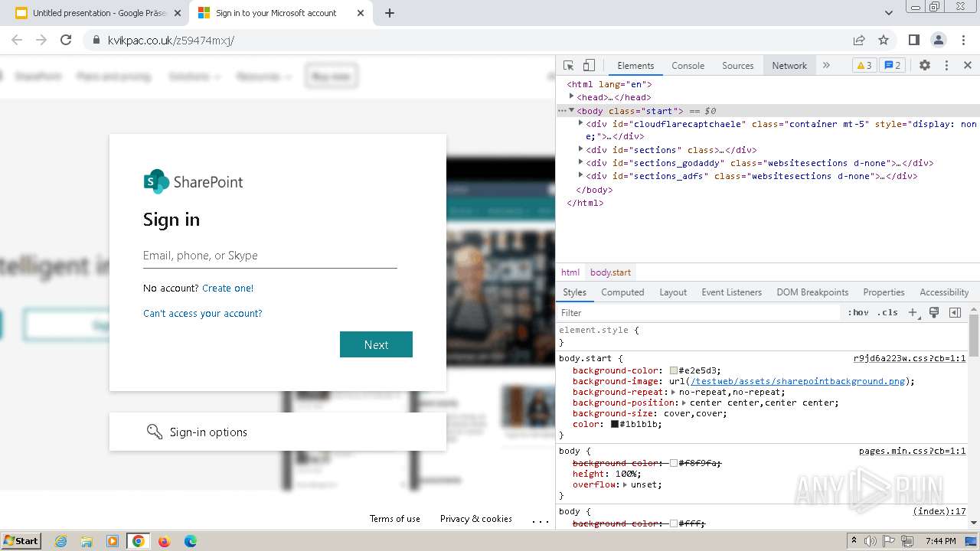
Task: Open color picker for #f8f9fa swatch
Action: (674, 463)
